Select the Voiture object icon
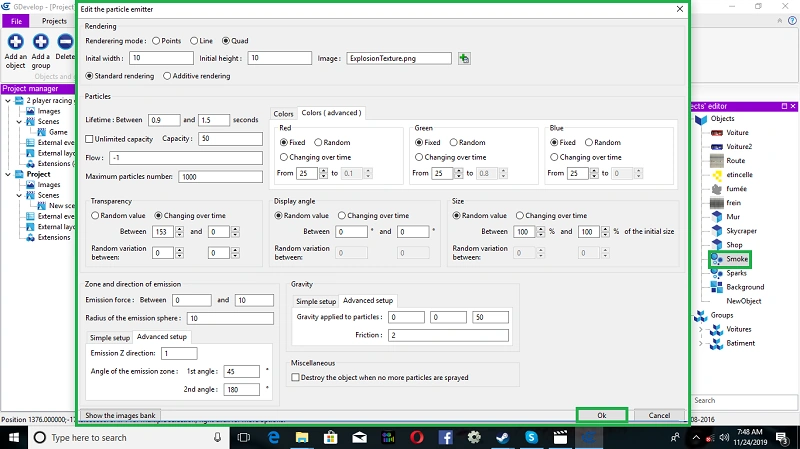The image size is (800, 449). [717, 133]
